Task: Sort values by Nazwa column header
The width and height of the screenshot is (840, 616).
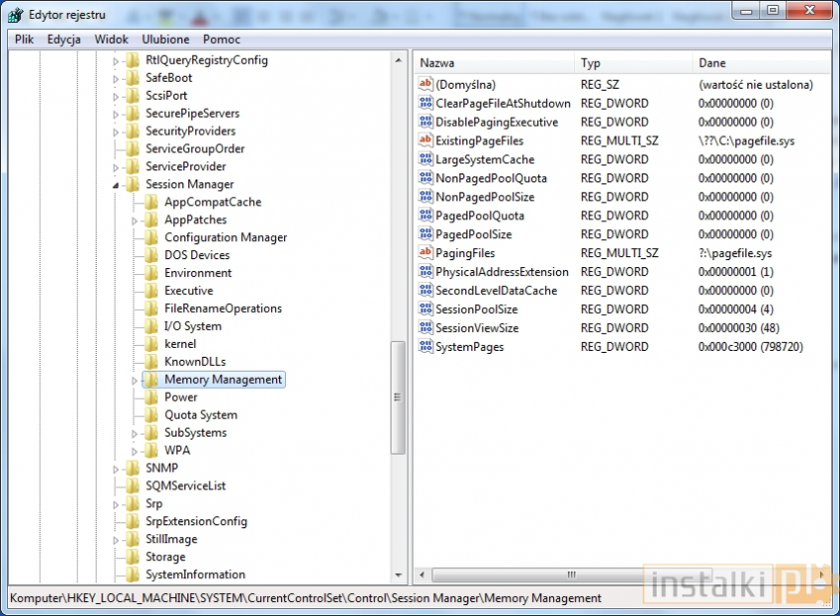Action: pos(493,63)
